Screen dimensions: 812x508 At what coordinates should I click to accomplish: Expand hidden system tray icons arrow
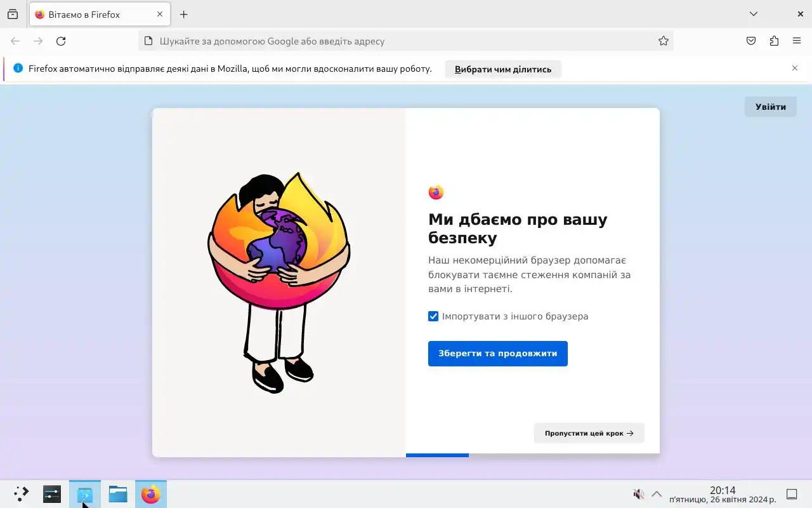point(657,494)
